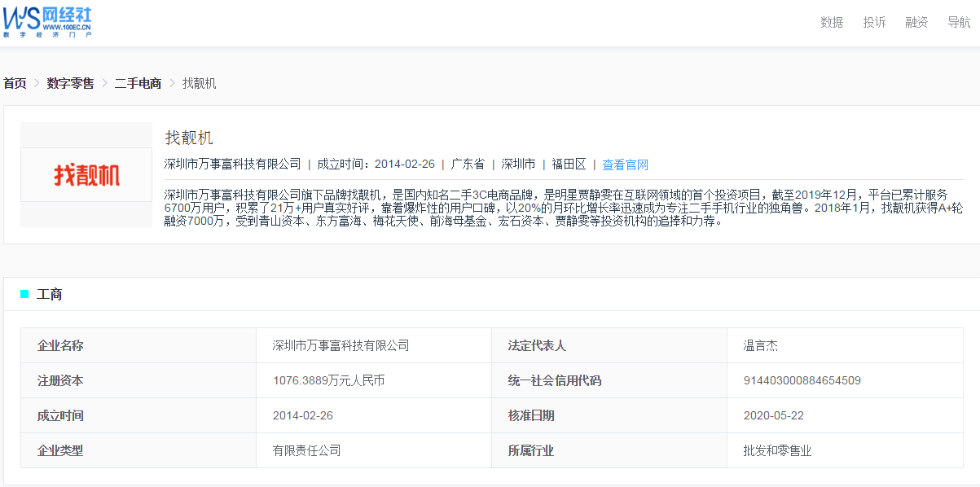980x487 pixels.
Task: Open the 数据 menu
Action: pyautogui.click(x=832, y=22)
